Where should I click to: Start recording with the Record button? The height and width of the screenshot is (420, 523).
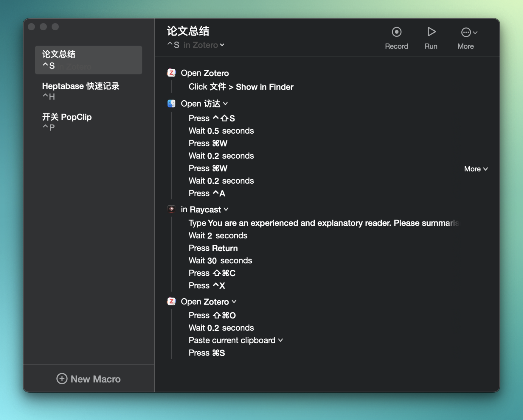pyautogui.click(x=396, y=38)
